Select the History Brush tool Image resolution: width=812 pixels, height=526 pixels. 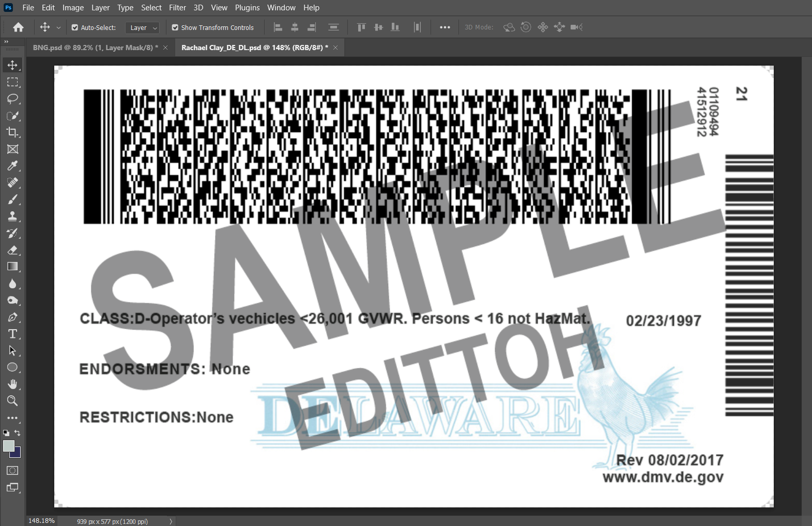pos(12,233)
